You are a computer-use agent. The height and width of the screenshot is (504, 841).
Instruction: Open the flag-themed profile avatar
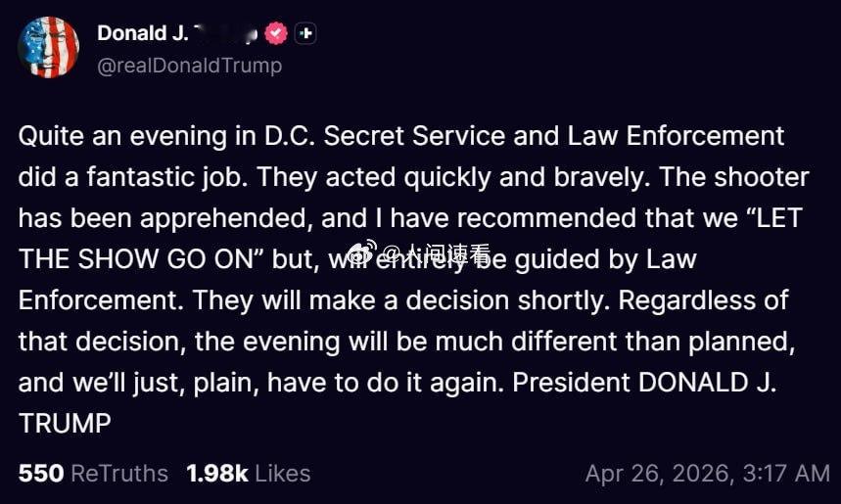(48, 47)
